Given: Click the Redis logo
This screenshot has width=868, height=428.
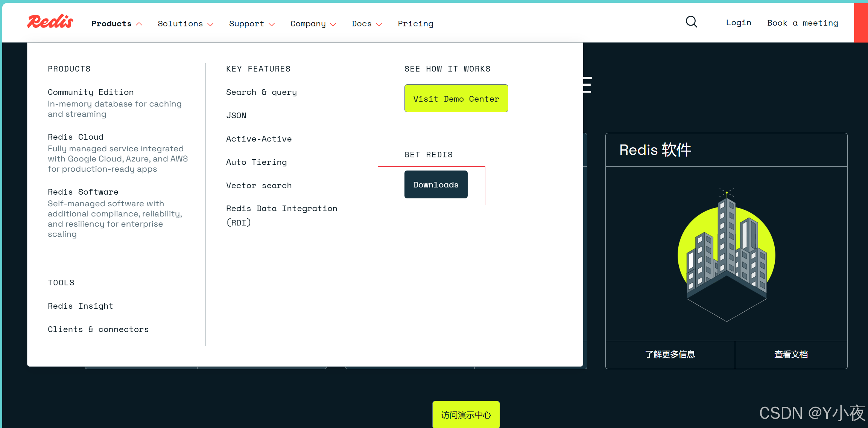Looking at the screenshot, I should point(50,22).
